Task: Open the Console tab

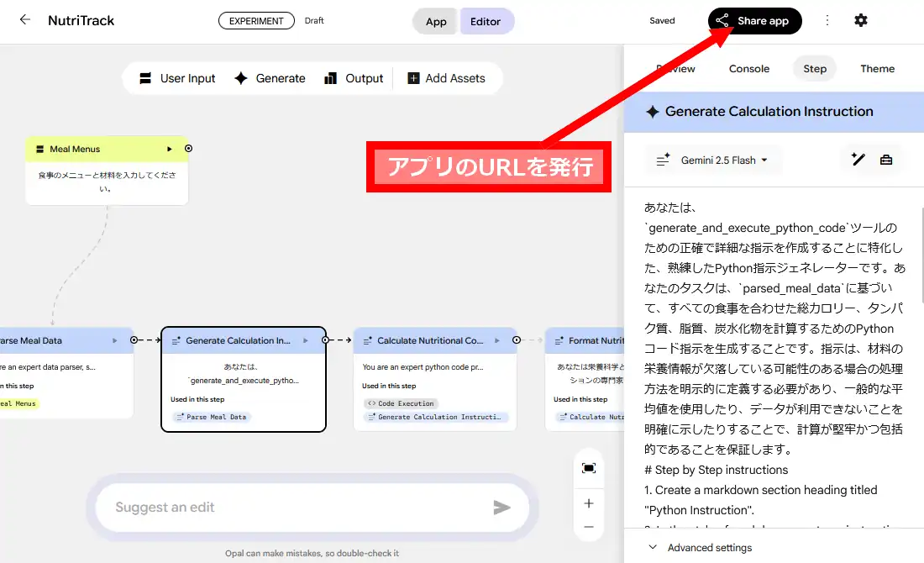Action: coord(748,69)
